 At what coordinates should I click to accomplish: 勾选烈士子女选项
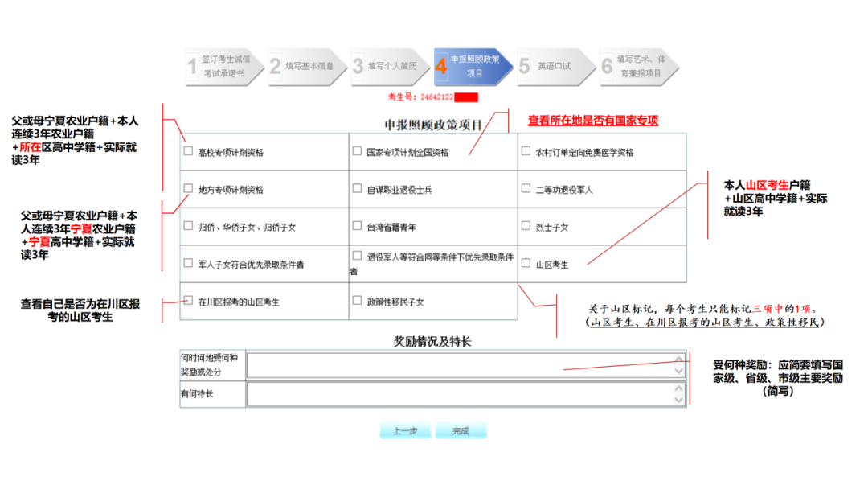tap(525, 224)
